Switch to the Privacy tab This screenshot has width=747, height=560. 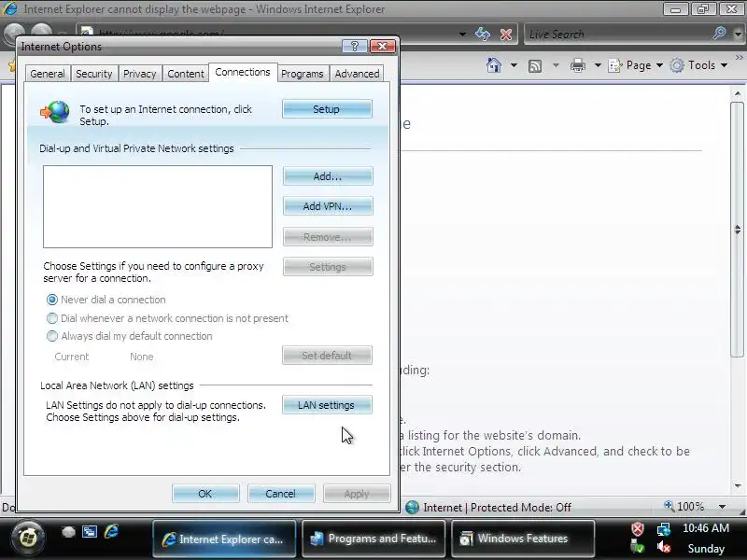(139, 74)
